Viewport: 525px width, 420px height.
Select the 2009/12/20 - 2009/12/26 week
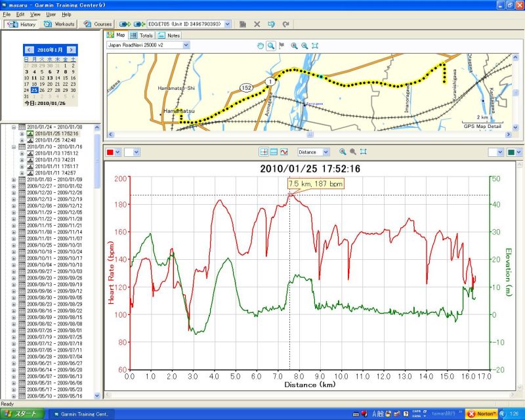[x=54, y=193]
